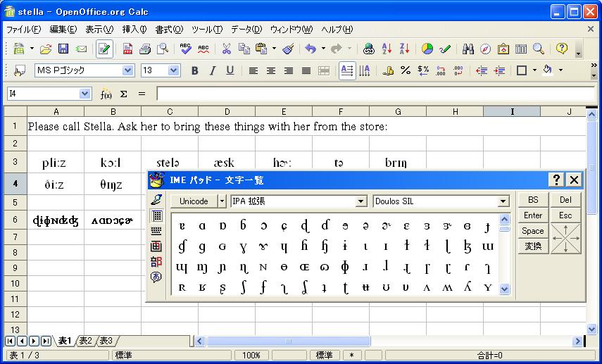Open the Function Wizard f(x)
This screenshot has width=602, height=364.
click(106, 94)
